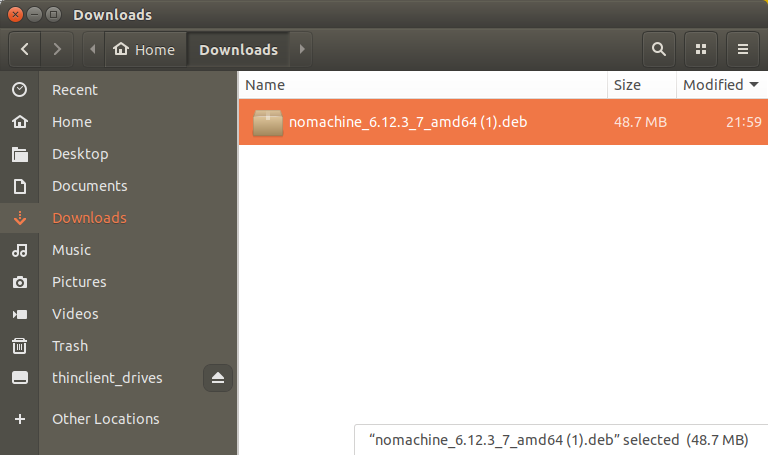The height and width of the screenshot is (455, 768).
Task: Click the path bar right scroll arrow
Action: pyautogui.click(x=302, y=49)
